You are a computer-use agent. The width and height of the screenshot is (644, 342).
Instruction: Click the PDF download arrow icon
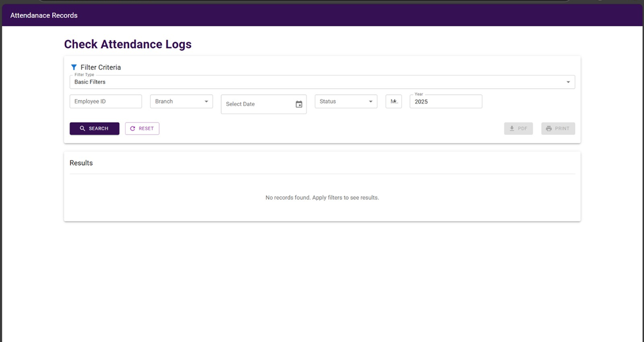point(512,128)
